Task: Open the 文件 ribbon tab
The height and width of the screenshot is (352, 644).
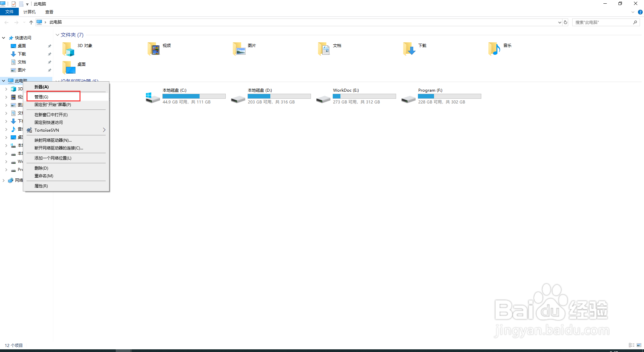Action: coord(9,12)
